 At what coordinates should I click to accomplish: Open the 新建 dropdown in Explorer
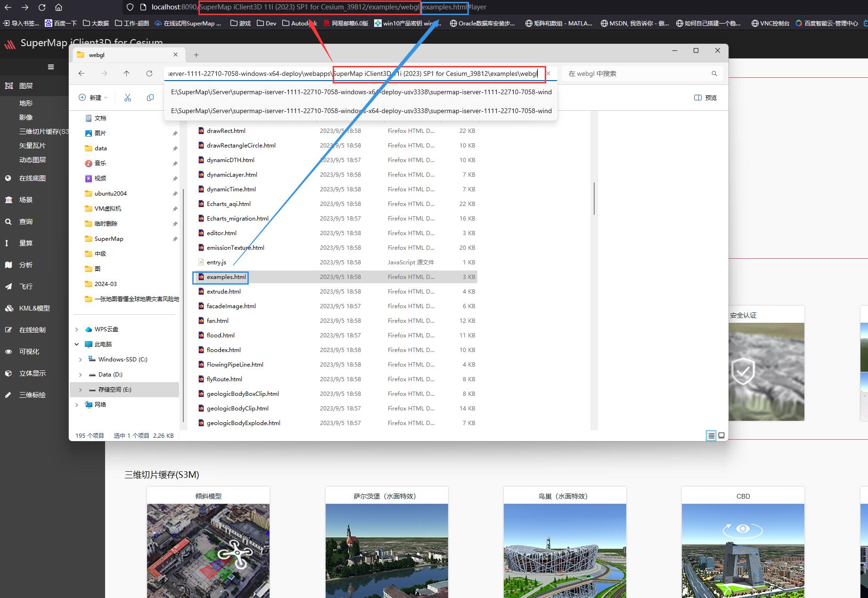click(93, 98)
